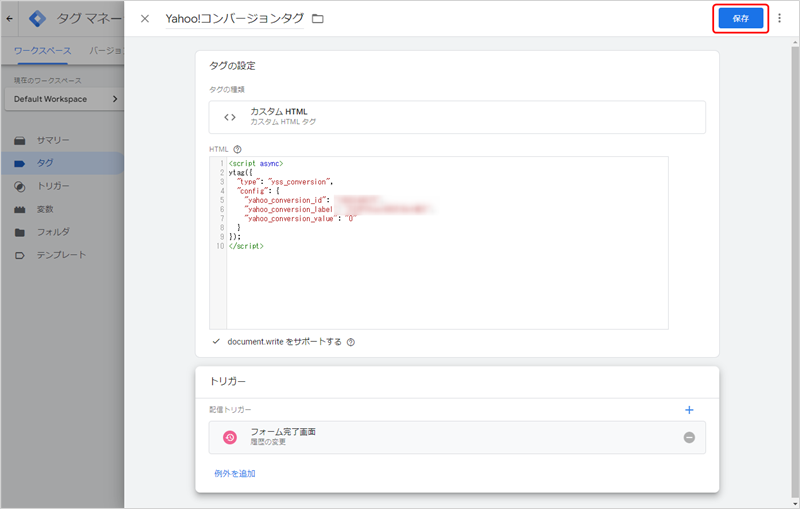This screenshot has width=800, height=509.
Task: Open テンプレート in the sidebar
Action: click(x=62, y=255)
